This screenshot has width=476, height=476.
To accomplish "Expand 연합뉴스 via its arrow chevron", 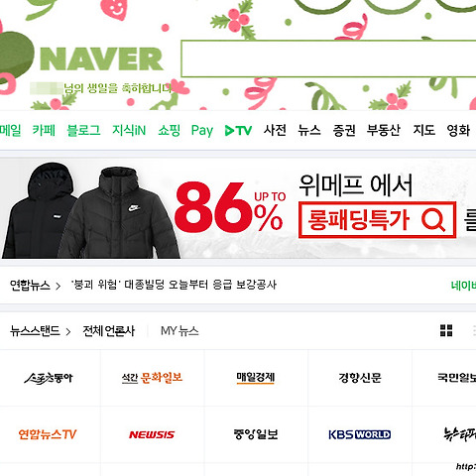I will pyautogui.click(x=59, y=286).
